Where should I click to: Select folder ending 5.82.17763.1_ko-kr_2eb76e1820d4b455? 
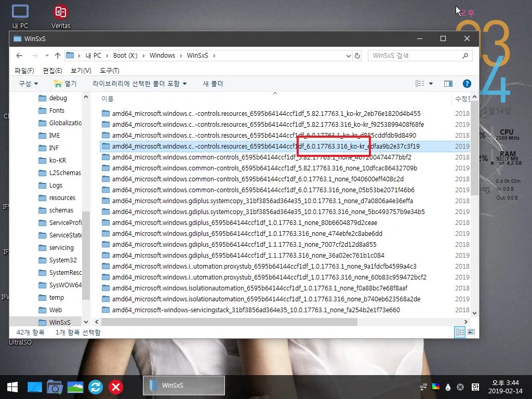(261, 114)
